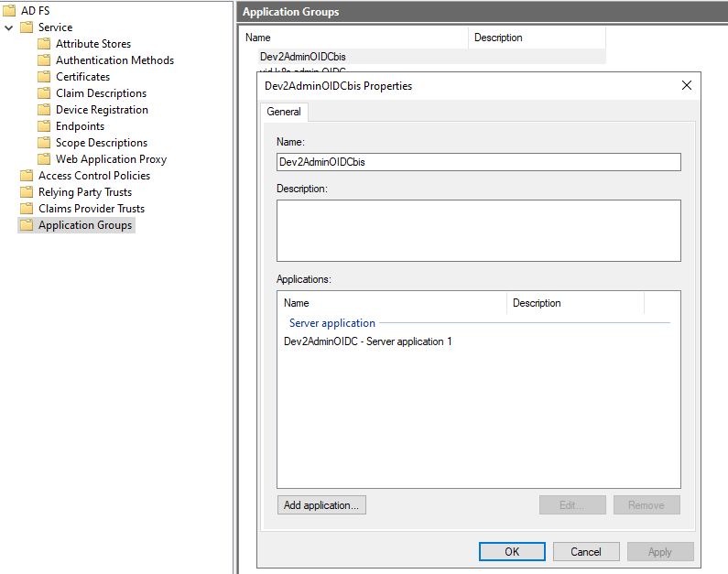Click the Web Application Proxy folder icon
The height and width of the screenshot is (574, 728).
(x=44, y=158)
